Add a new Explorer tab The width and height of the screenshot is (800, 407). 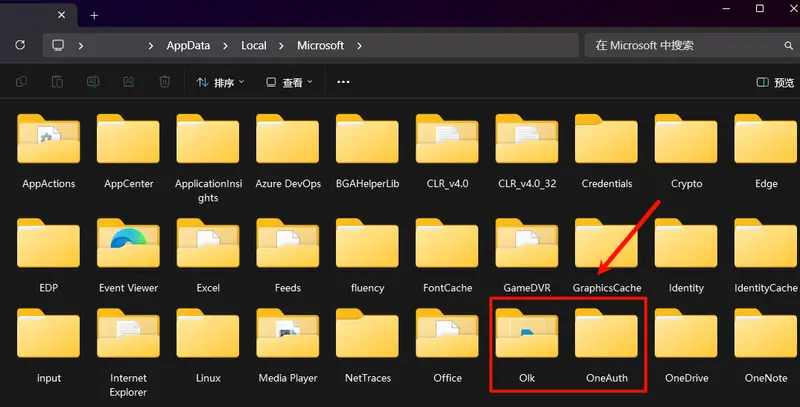pos(94,15)
